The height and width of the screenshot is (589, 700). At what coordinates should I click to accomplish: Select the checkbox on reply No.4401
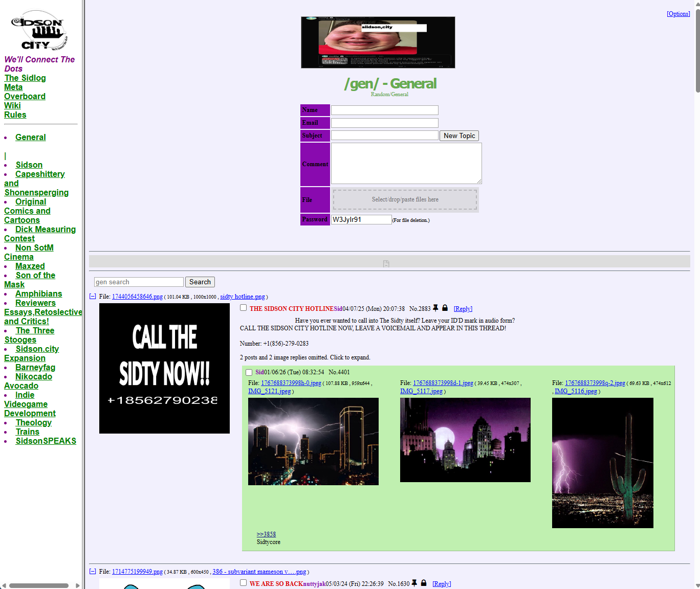249,373
